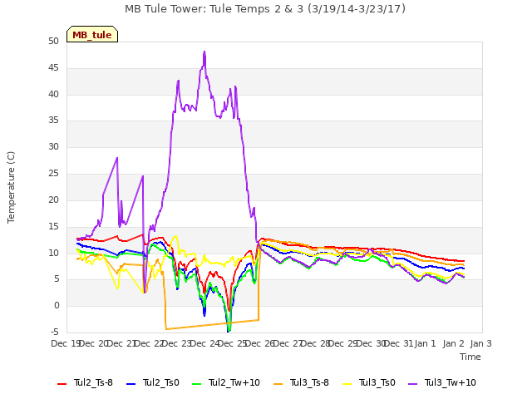Click the Temperature (C) axis label

(11, 187)
